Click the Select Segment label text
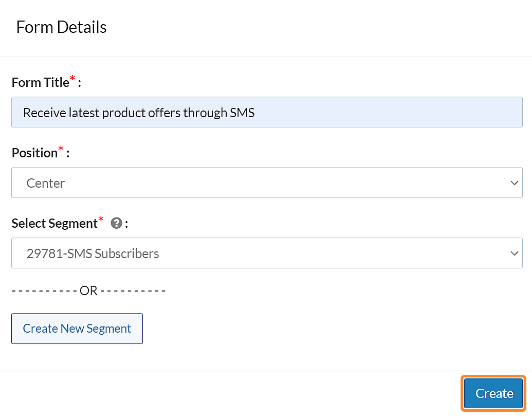The image size is (532, 419). [x=54, y=223]
